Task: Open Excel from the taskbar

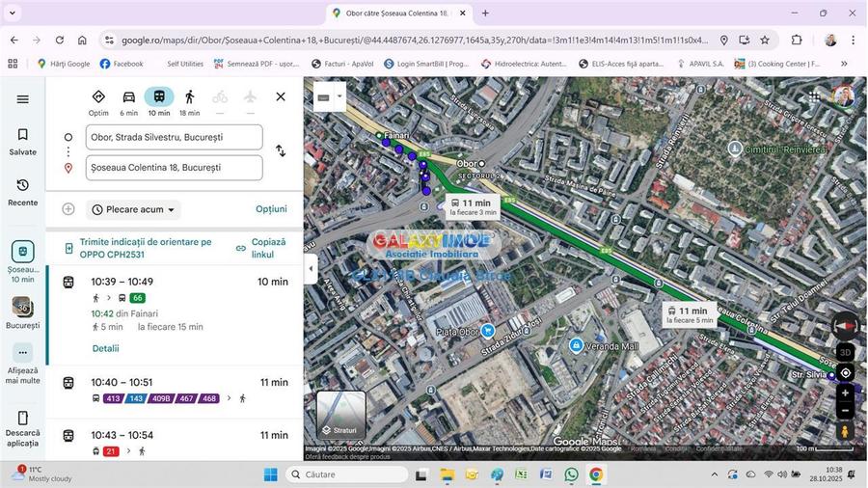Action: 521,474
